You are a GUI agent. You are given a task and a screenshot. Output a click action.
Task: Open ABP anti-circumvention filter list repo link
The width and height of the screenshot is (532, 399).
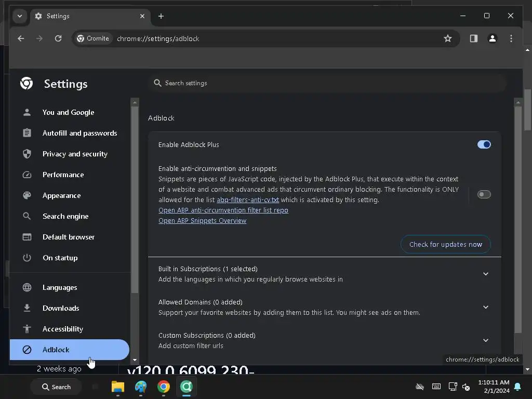(223, 210)
